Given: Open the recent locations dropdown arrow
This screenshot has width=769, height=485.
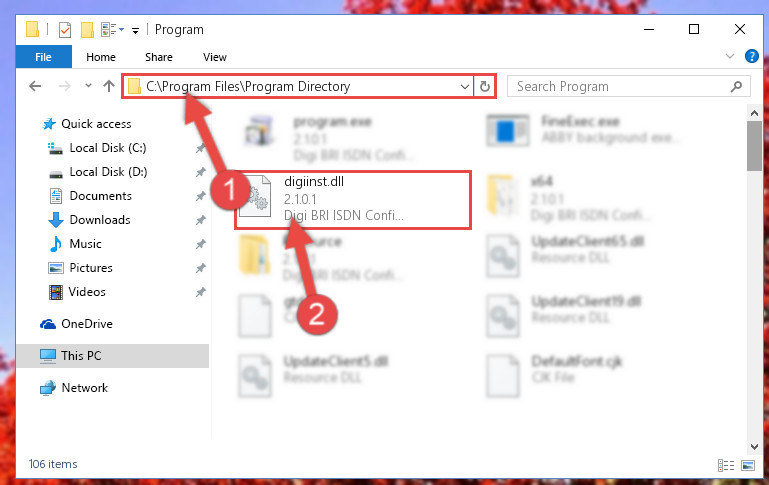Looking at the screenshot, I should tap(88, 86).
